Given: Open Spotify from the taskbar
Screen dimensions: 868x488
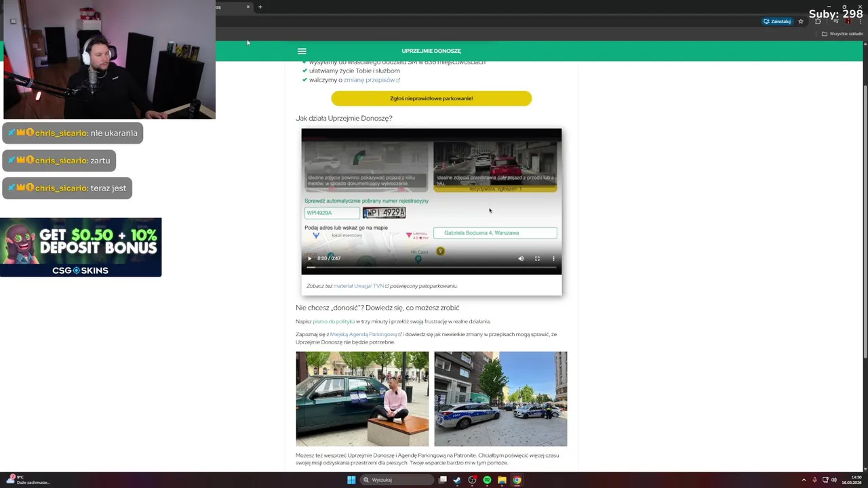Looking at the screenshot, I should [x=487, y=480].
